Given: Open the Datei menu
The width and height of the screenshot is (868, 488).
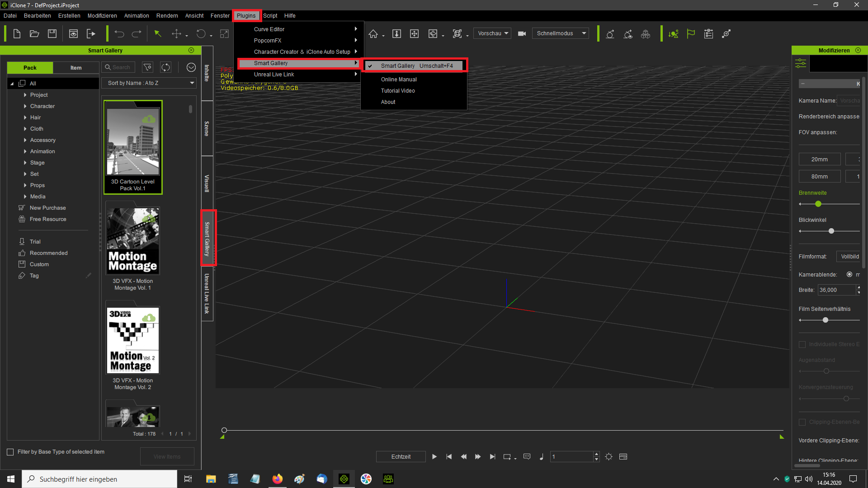Looking at the screenshot, I should [x=10, y=16].
